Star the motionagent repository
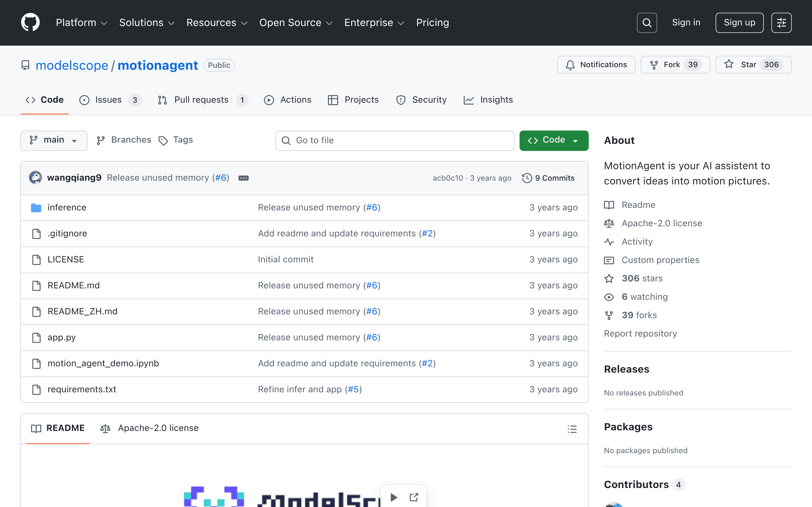812x507 pixels. click(753, 65)
